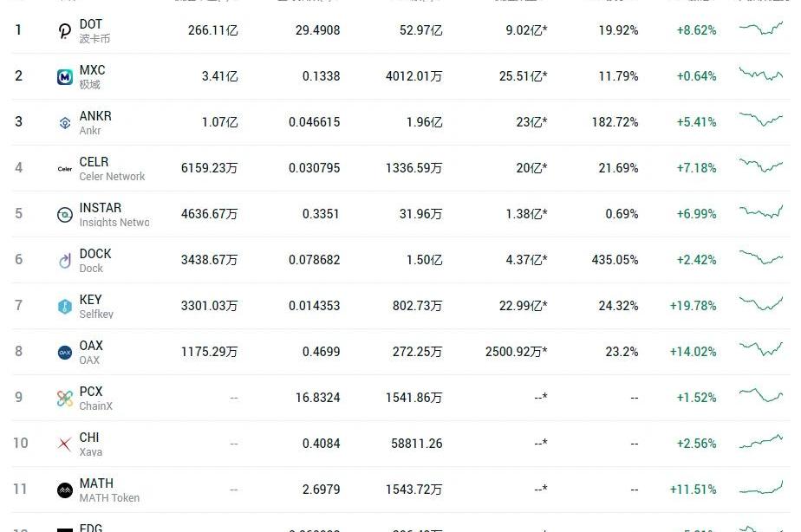Viewport: 801px width, 532px height.
Task: Open the MATH Token name link
Action: (x=109, y=498)
